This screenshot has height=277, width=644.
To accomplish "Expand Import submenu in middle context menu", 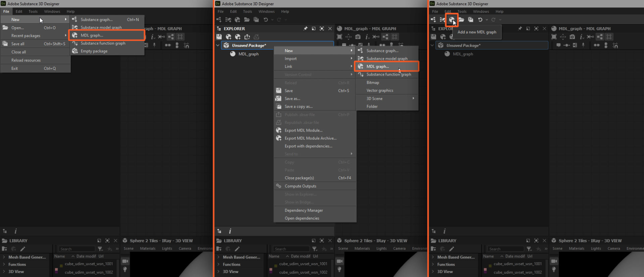I will click(x=315, y=58).
